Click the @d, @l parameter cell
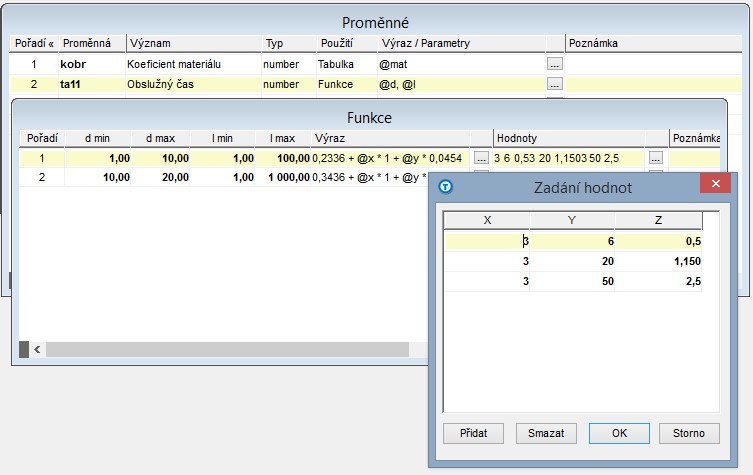This screenshot has width=753, height=475. (462, 84)
